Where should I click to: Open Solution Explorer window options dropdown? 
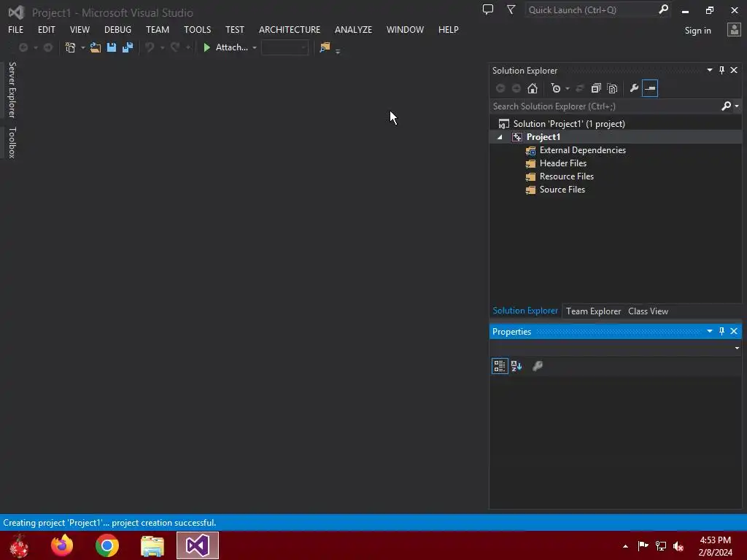pos(709,70)
